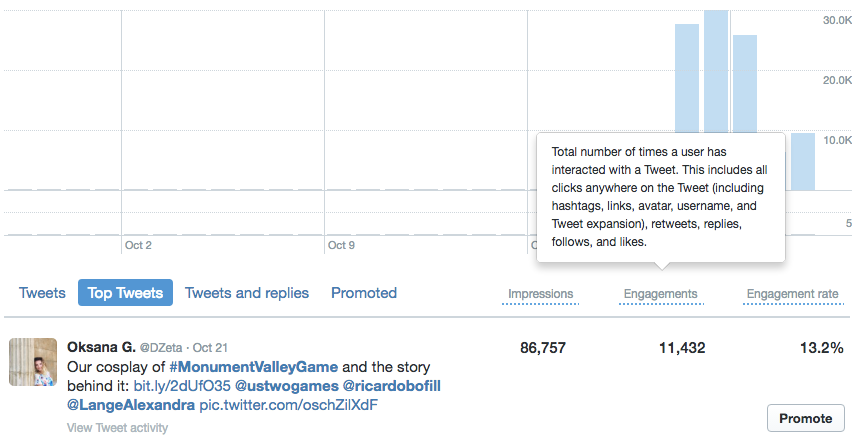Click the Oct 21 tweet timestamp

pos(210,348)
